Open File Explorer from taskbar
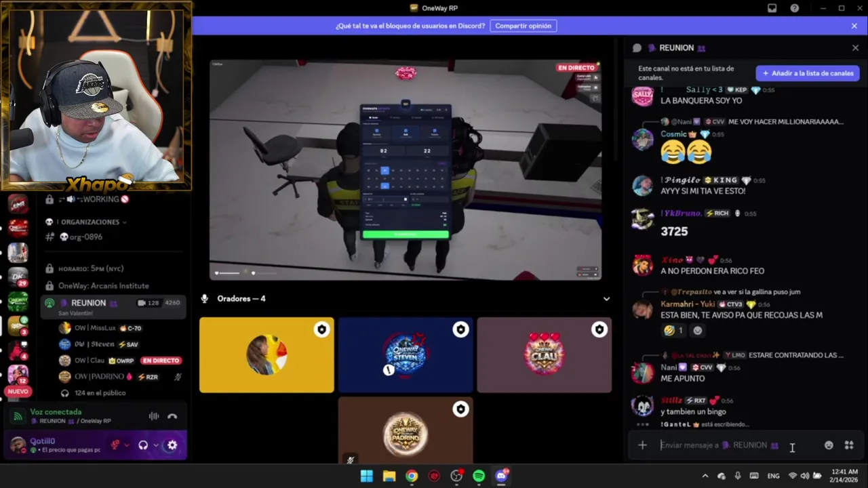 [x=389, y=476]
